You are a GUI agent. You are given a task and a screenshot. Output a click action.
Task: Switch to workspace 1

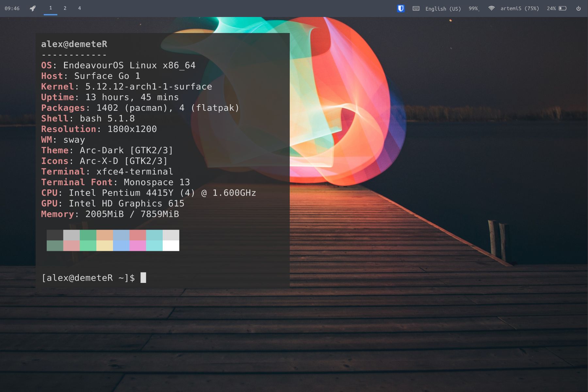click(51, 8)
